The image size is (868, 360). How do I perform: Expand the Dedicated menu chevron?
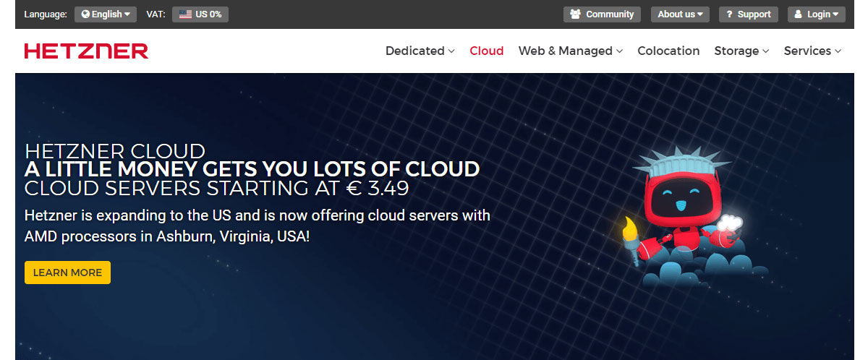point(451,51)
